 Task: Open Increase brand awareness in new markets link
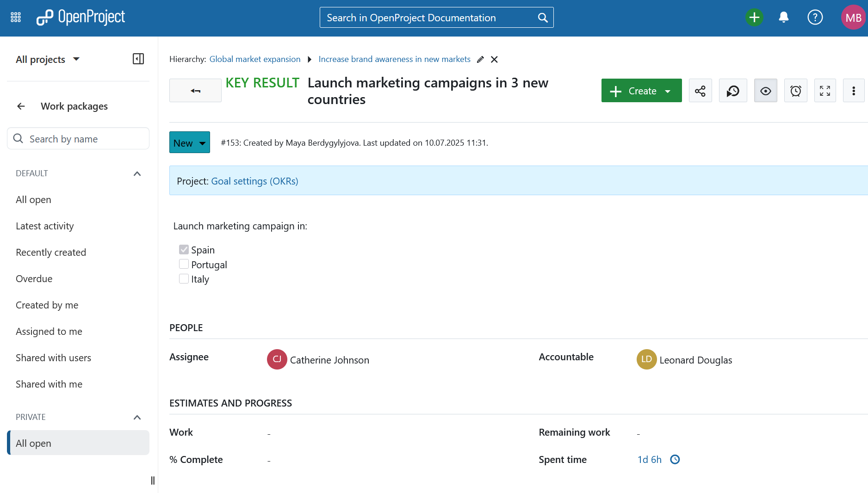(394, 59)
